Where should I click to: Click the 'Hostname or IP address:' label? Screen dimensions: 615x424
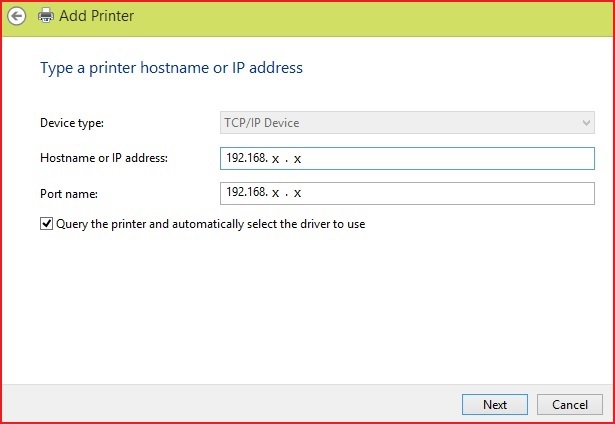point(104,158)
